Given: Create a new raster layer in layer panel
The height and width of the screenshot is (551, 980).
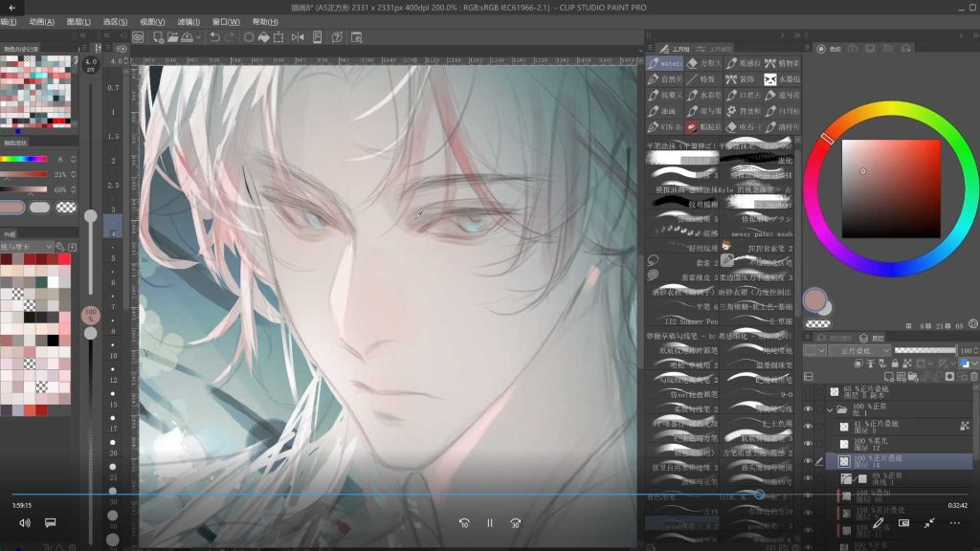Looking at the screenshot, I should click(889, 377).
